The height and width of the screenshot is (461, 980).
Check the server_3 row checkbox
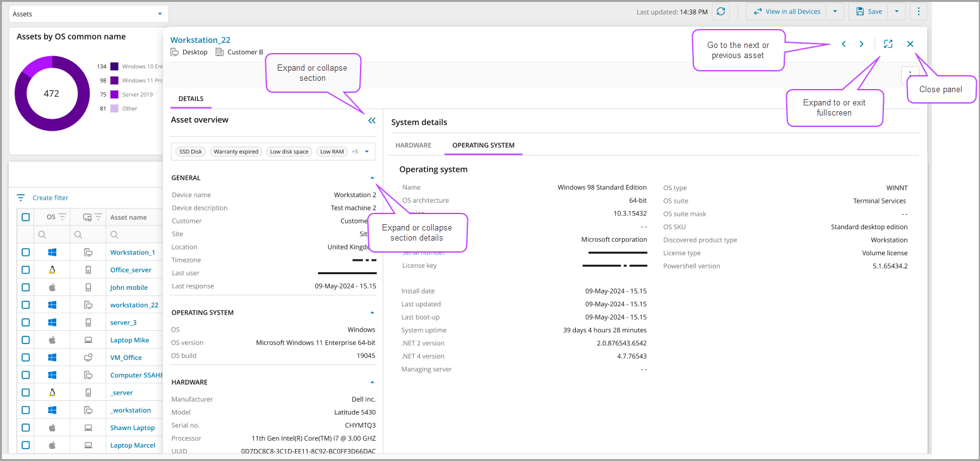coord(25,322)
